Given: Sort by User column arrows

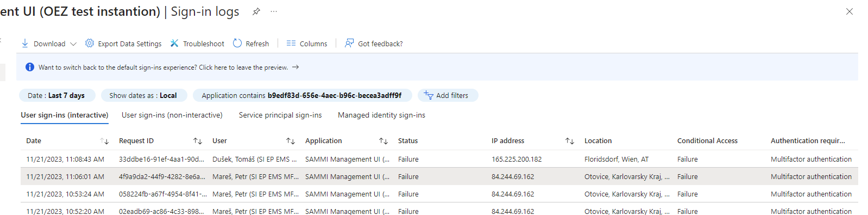Looking at the screenshot, I should [x=291, y=141].
